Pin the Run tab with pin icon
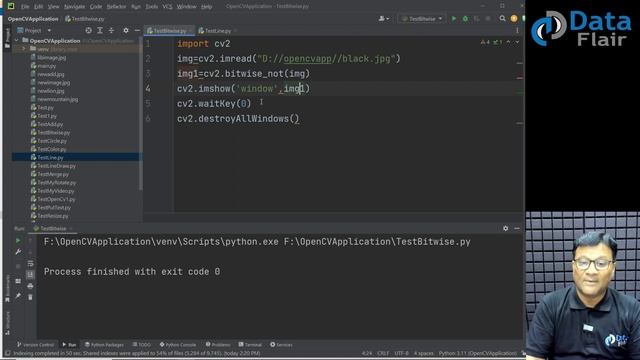The width and height of the screenshot is (640, 360). [x=18, y=296]
